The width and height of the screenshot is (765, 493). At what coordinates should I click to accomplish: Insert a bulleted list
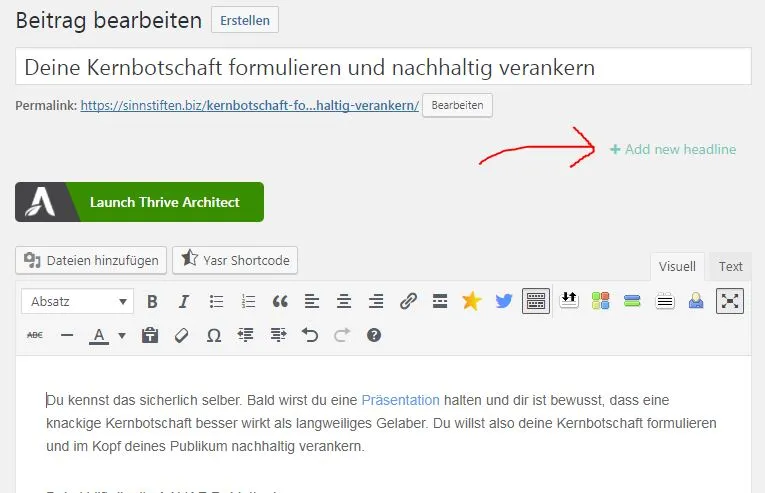tap(216, 302)
